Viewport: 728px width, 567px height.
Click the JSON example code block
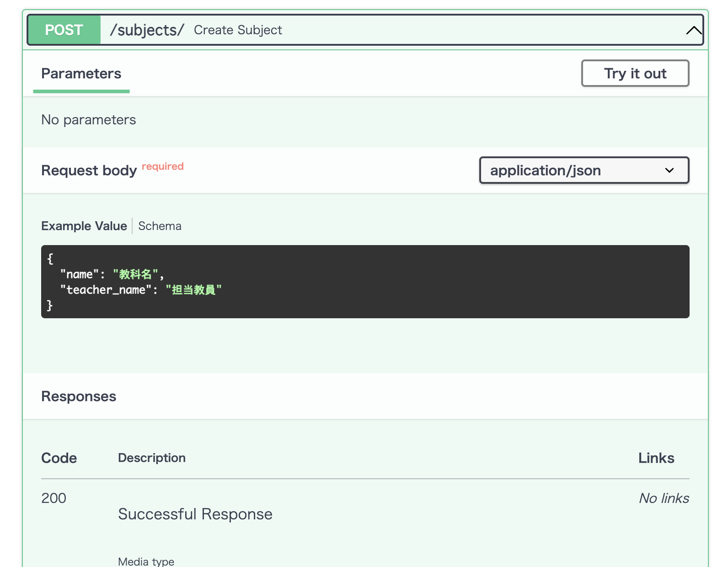(365, 282)
